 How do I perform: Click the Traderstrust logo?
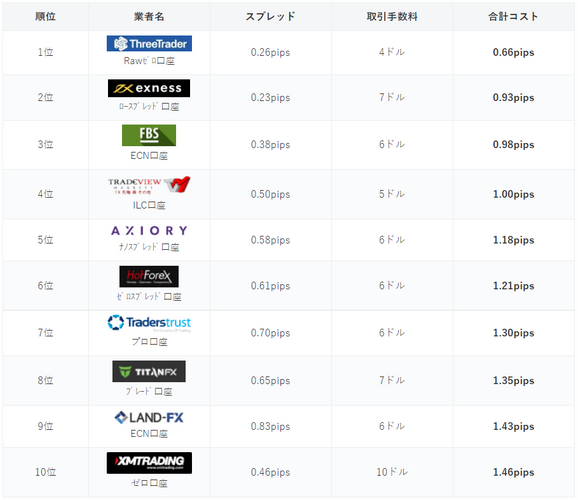point(149,323)
